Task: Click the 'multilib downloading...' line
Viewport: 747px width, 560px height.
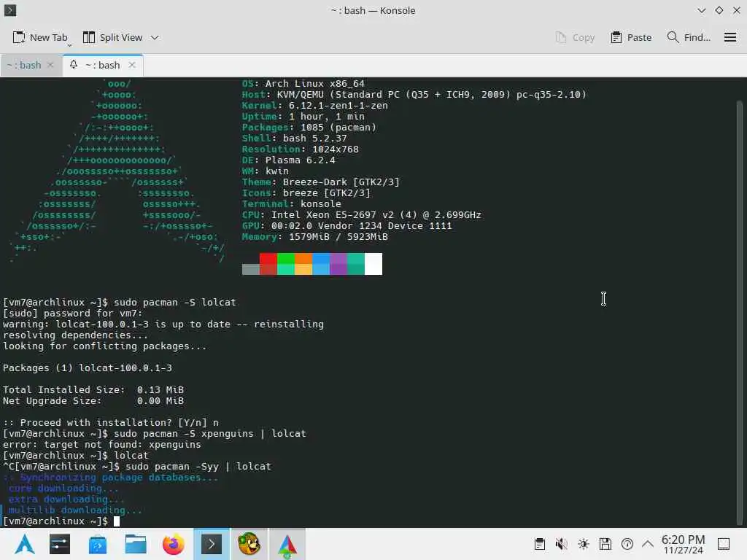Action: pos(75,510)
